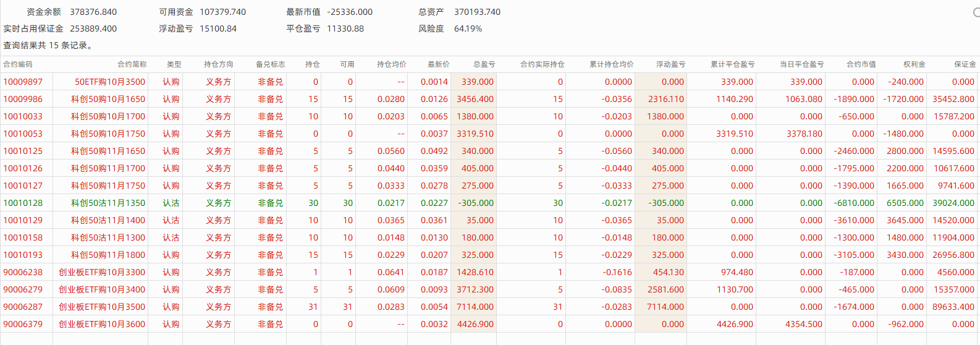Click the 可用资金 value 107379.740
Viewport: 980px width, 345px height.
coord(222,12)
